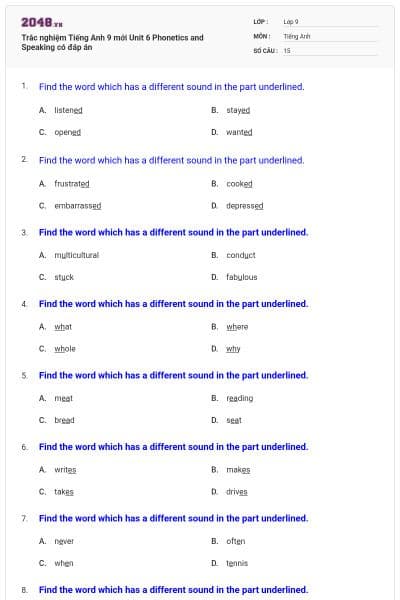Image resolution: width=400 pixels, height=600 pixels.
Task: Pick answer D. fabulous in question 3
Action: [234, 277]
